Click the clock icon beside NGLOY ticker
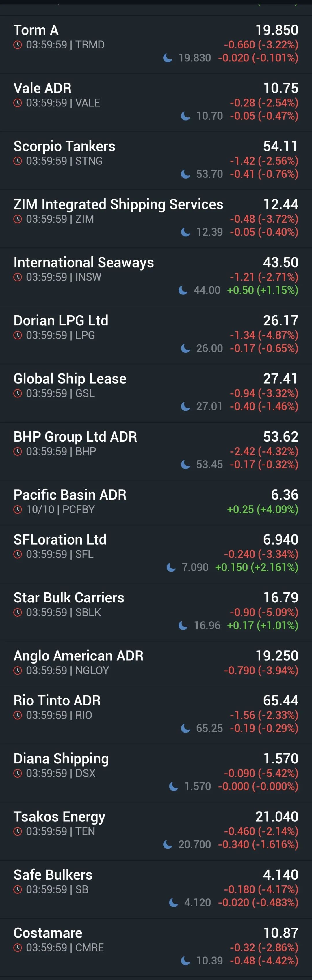 tap(18, 670)
